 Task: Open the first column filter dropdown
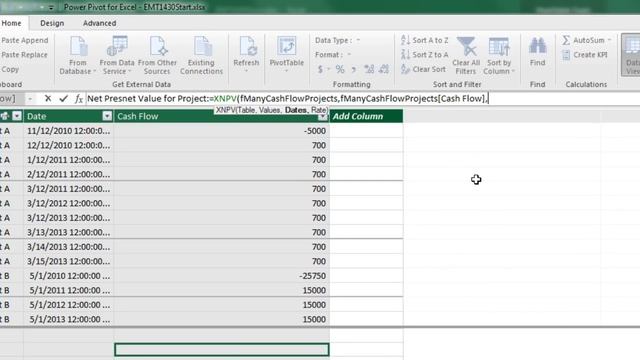(x=17, y=116)
